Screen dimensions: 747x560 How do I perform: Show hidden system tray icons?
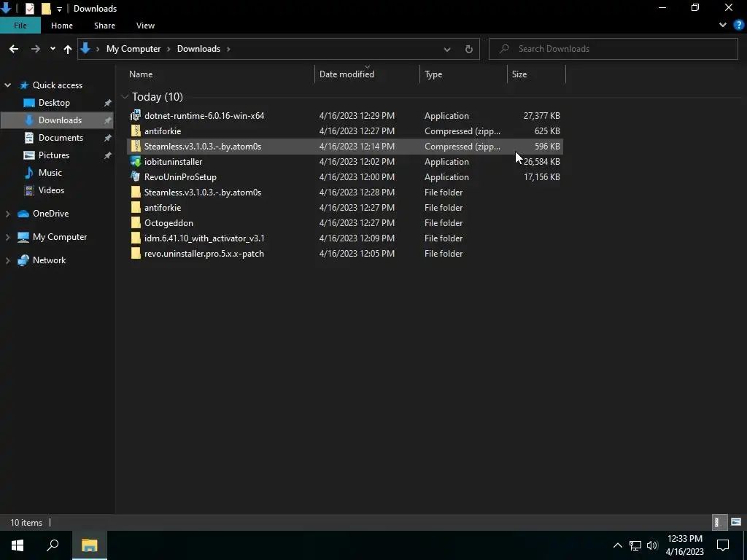pyautogui.click(x=617, y=545)
